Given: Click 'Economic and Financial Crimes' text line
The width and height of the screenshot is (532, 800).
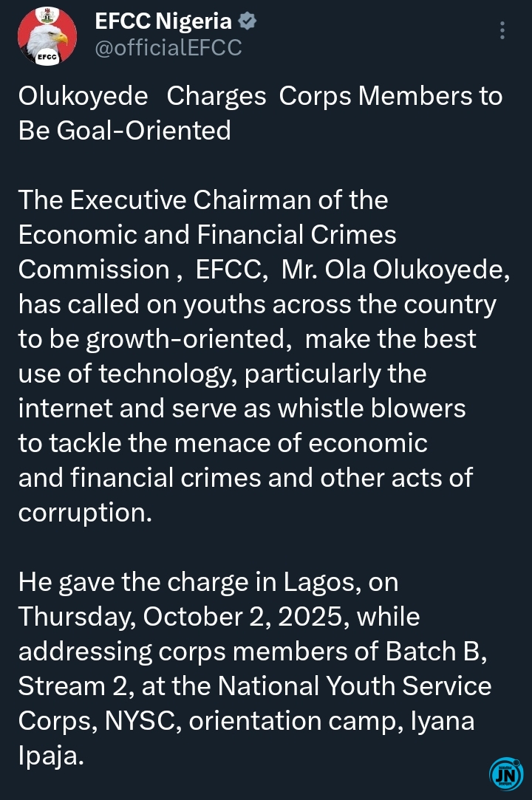Looking at the screenshot, I should (x=207, y=235).
